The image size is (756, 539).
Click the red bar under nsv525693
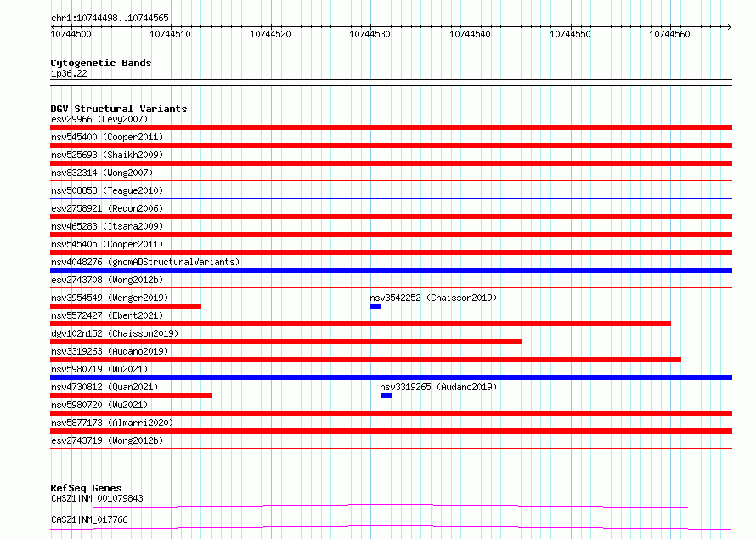coord(391,163)
